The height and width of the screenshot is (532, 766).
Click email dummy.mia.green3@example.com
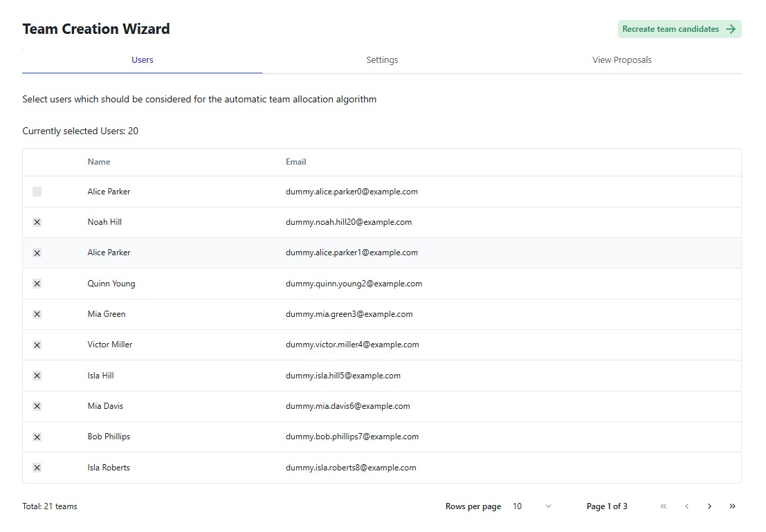[x=349, y=314]
